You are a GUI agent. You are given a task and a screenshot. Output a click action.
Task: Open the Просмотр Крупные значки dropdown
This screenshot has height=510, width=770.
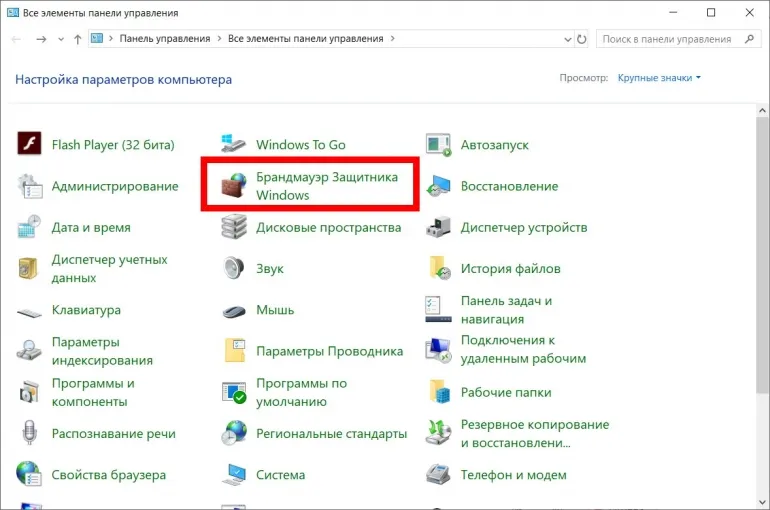click(x=659, y=78)
